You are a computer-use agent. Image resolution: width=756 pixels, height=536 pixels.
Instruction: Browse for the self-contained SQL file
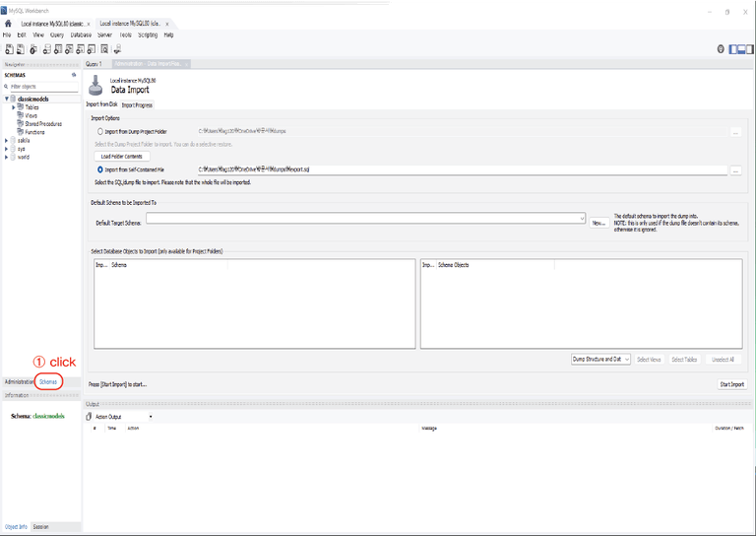point(735,170)
